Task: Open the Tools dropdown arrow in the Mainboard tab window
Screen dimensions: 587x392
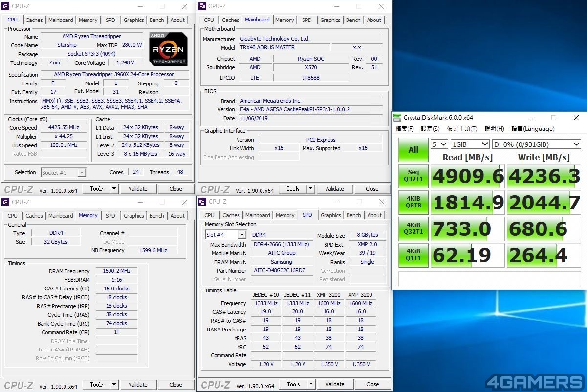Action: click(311, 189)
